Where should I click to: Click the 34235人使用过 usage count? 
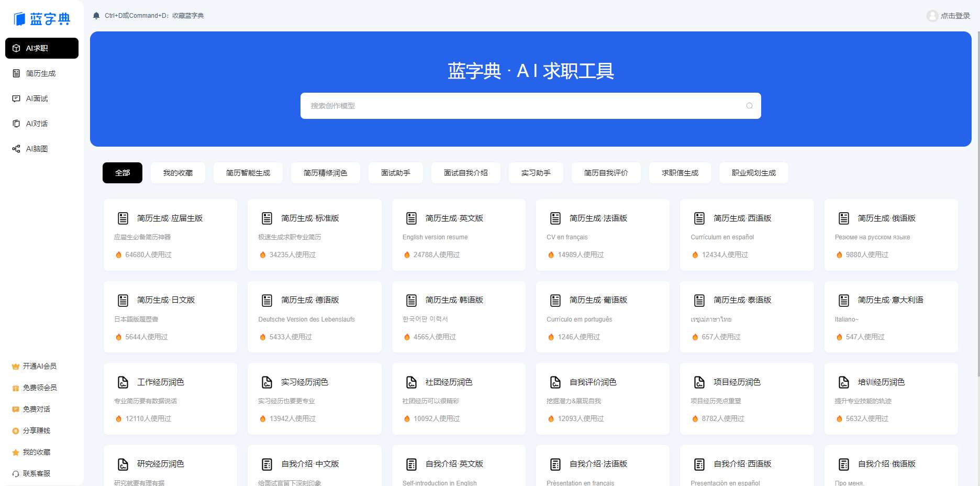click(292, 255)
